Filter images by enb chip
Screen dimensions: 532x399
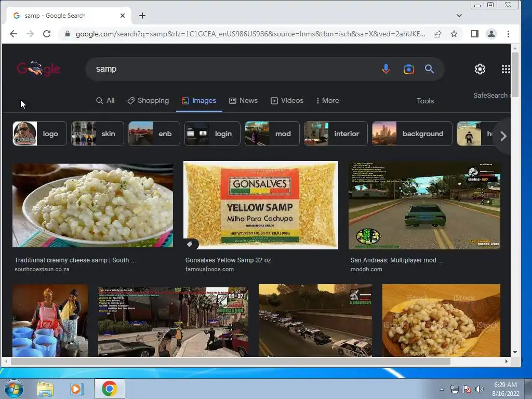point(154,134)
